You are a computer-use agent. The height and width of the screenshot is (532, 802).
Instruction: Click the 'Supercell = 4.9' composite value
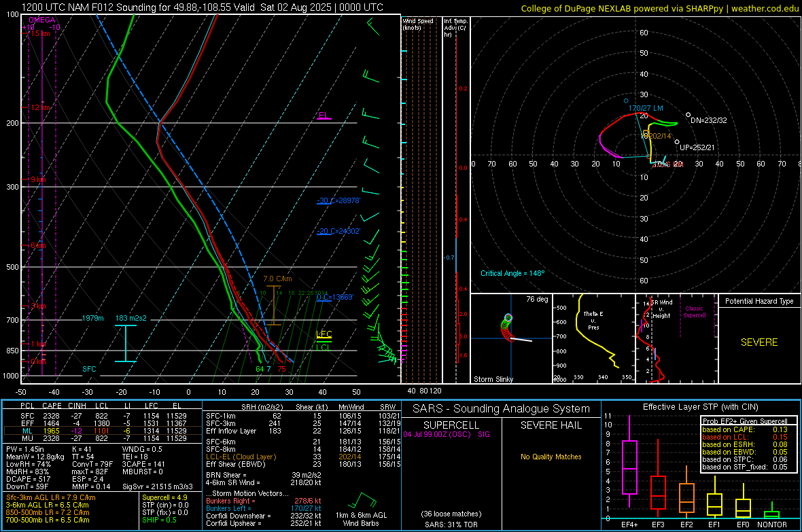164,497
